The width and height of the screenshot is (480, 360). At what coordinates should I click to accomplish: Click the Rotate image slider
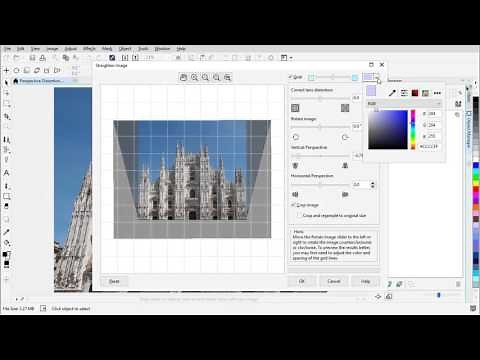(x=320, y=127)
